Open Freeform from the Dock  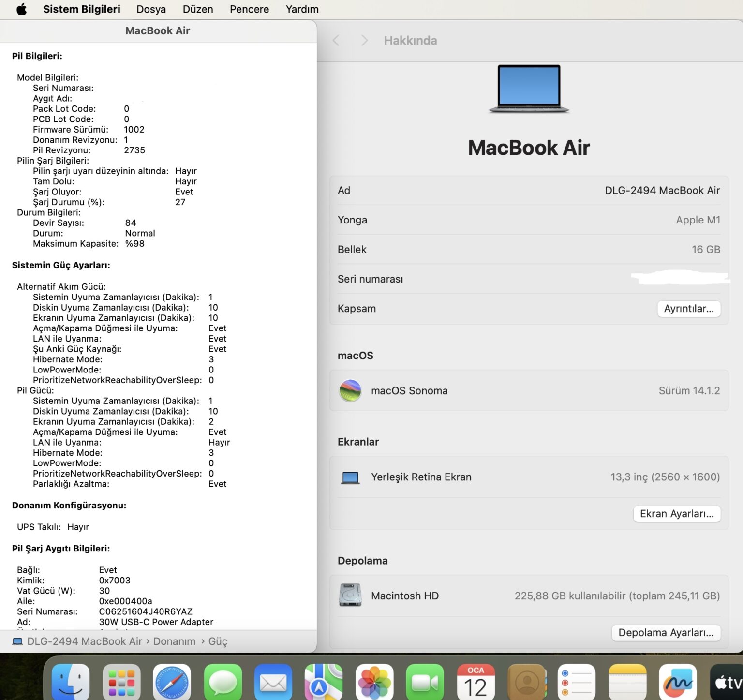[678, 682]
